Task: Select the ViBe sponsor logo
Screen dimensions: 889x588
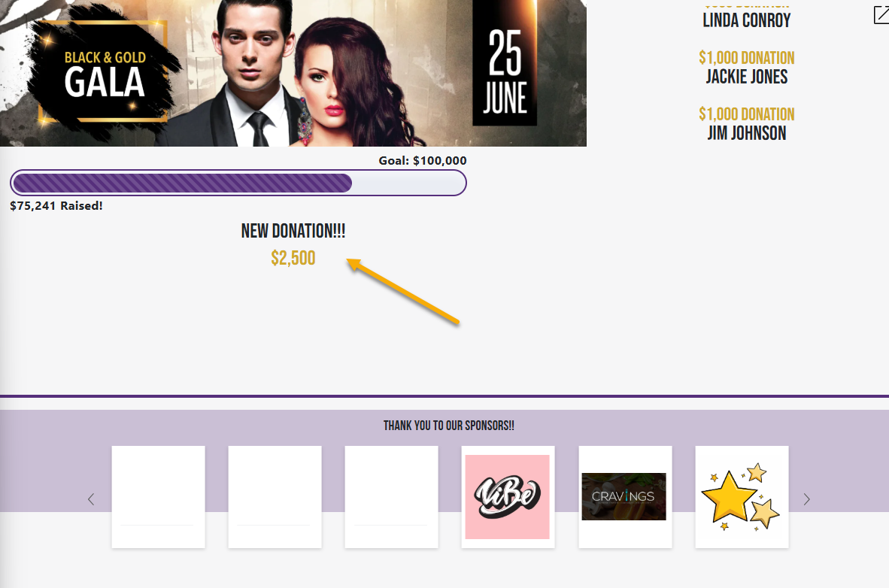Action: click(x=508, y=497)
